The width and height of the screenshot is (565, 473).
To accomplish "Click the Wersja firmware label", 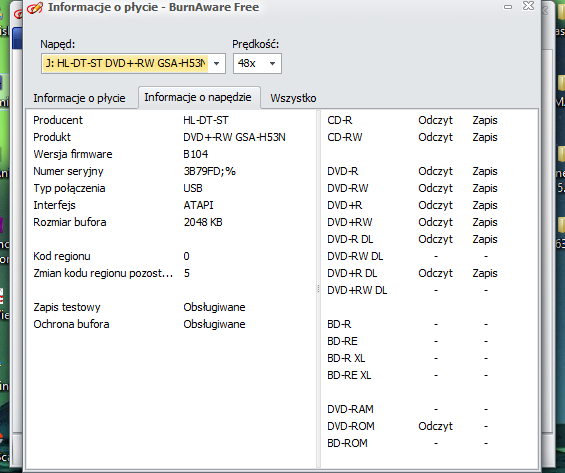I will [73, 154].
